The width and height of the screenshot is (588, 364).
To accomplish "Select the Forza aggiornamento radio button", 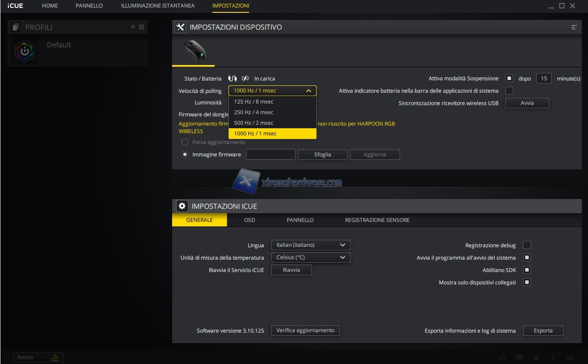I will pos(185,142).
